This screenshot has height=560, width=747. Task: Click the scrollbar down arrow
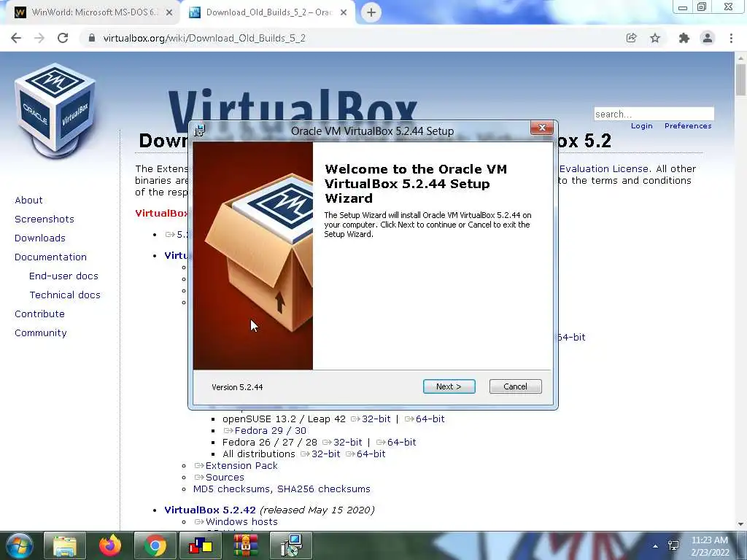[x=740, y=524]
